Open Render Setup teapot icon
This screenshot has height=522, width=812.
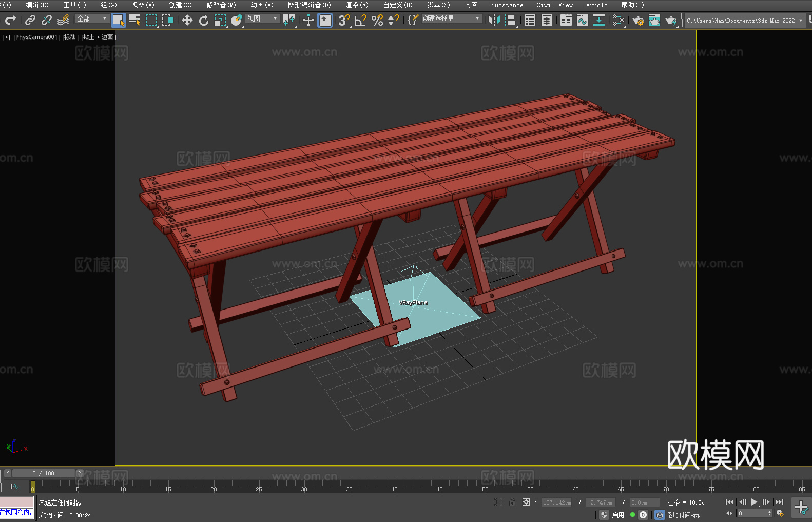(x=638, y=20)
